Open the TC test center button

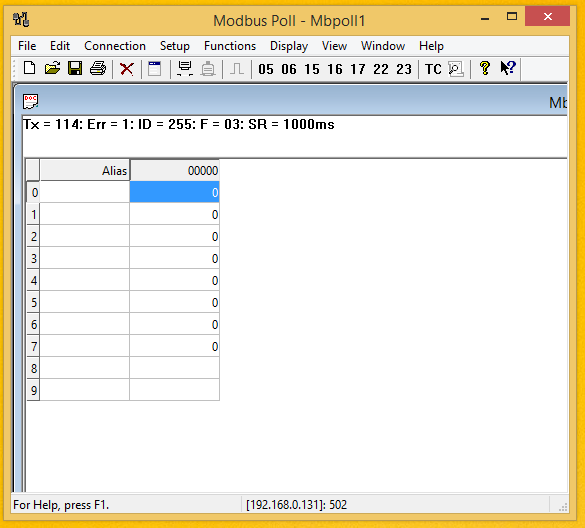pos(433,69)
